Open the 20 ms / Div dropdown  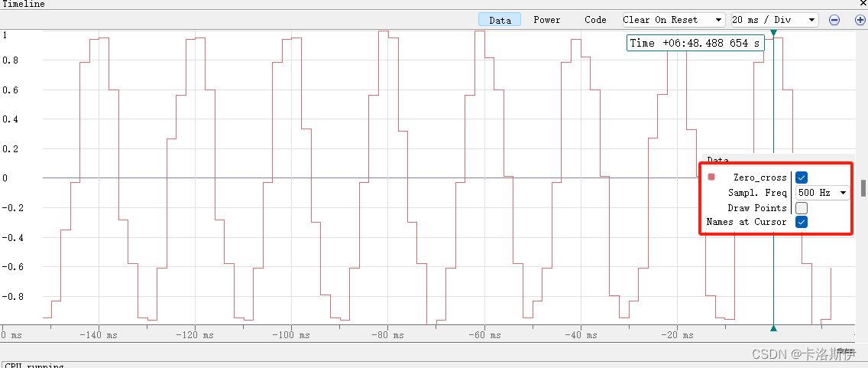click(x=775, y=20)
